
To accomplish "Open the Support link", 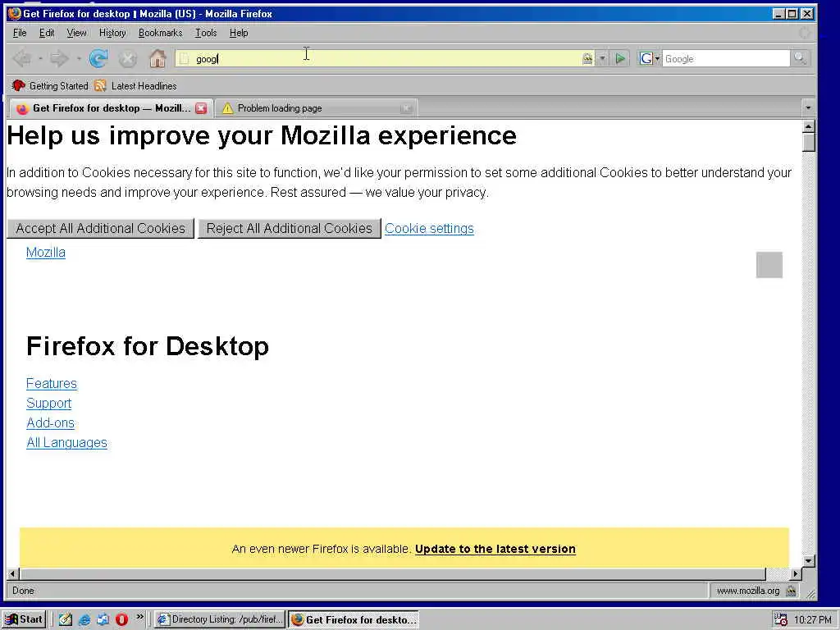I will click(48, 404).
